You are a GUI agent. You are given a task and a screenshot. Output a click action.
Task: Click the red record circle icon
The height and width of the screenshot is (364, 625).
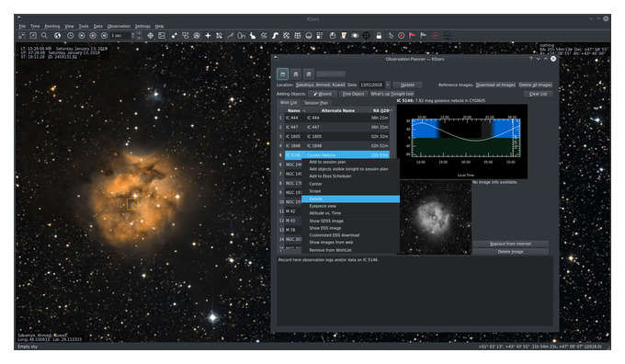pyautogui.click(x=402, y=36)
